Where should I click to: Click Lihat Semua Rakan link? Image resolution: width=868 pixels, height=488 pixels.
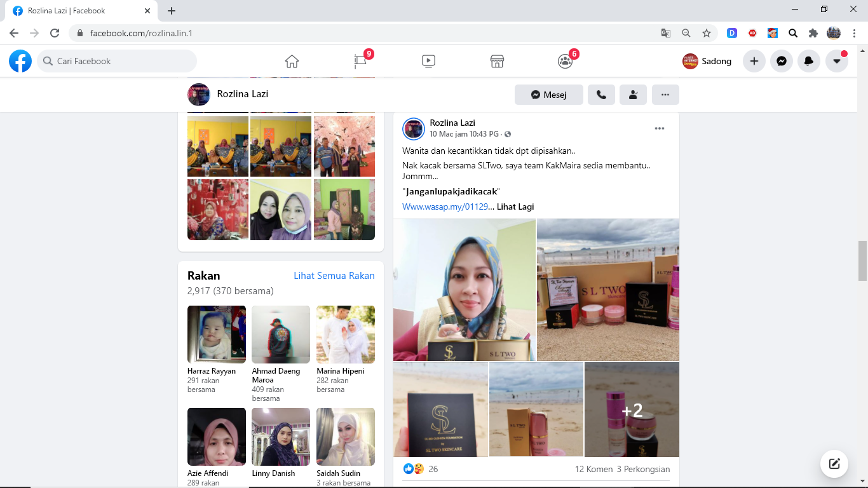click(334, 276)
